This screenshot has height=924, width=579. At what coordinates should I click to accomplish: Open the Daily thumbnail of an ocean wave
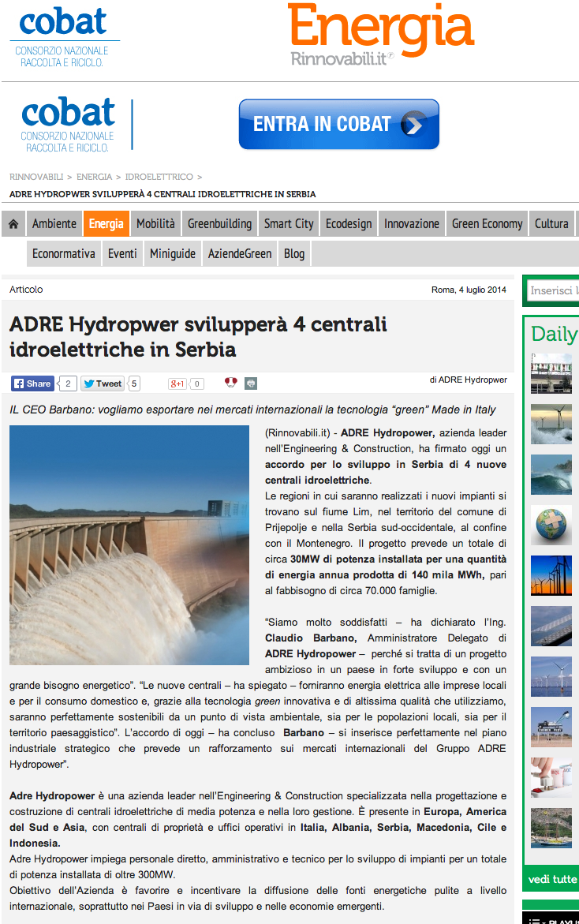(x=551, y=474)
